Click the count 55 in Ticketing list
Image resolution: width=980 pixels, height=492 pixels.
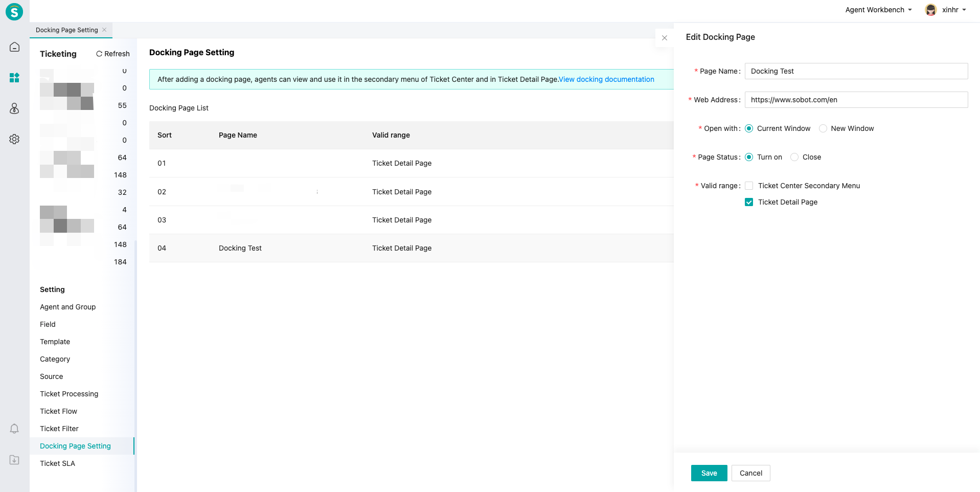tap(122, 105)
